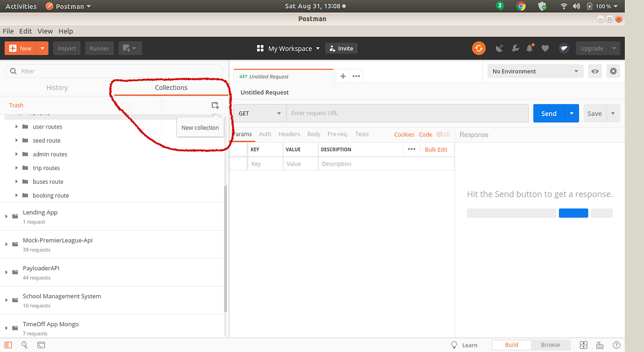Viewport: 644px width, 352px height.
Task: Open find and replace magnifier in status bar
Action: (24, 344)
